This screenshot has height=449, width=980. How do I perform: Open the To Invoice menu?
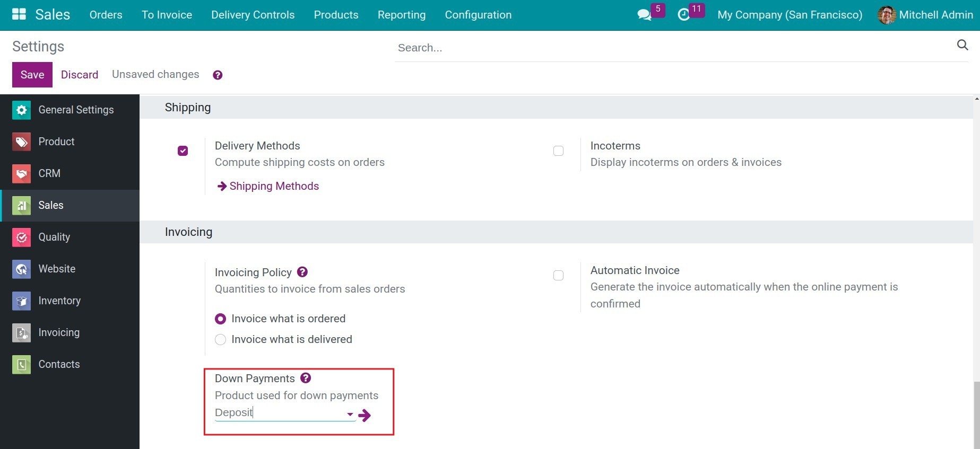click(167, 15)
